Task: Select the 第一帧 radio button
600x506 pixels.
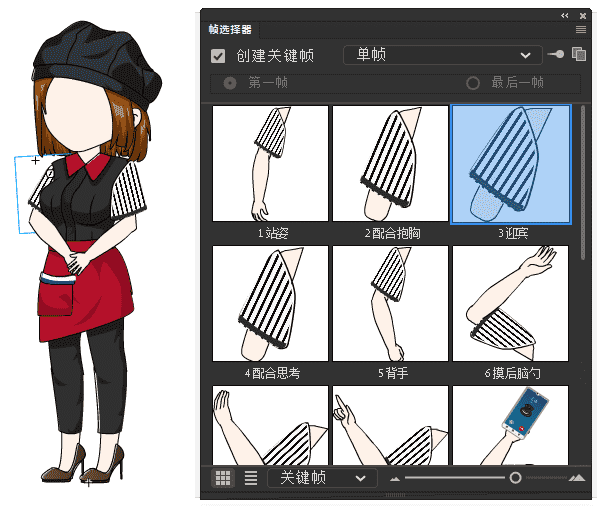Action: [x=231, y=83]
